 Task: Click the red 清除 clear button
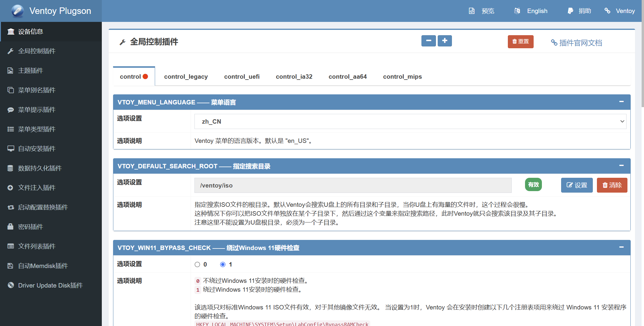(x=612, y=185)
